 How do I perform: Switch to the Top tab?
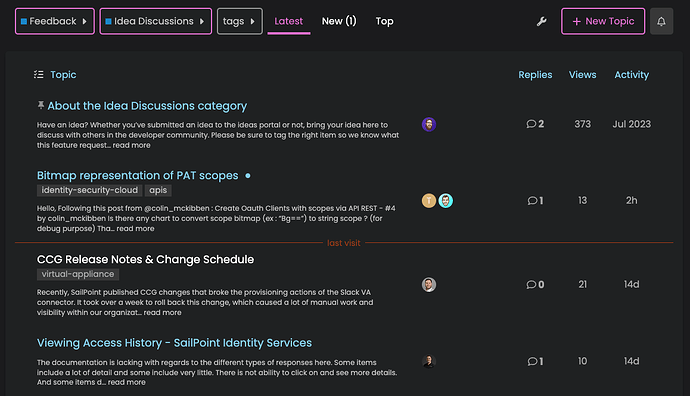point(385,21)
